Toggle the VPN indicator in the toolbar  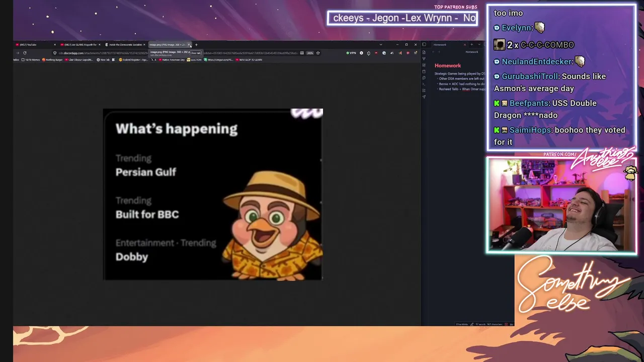pyautogui.click(x=351, y=53)
